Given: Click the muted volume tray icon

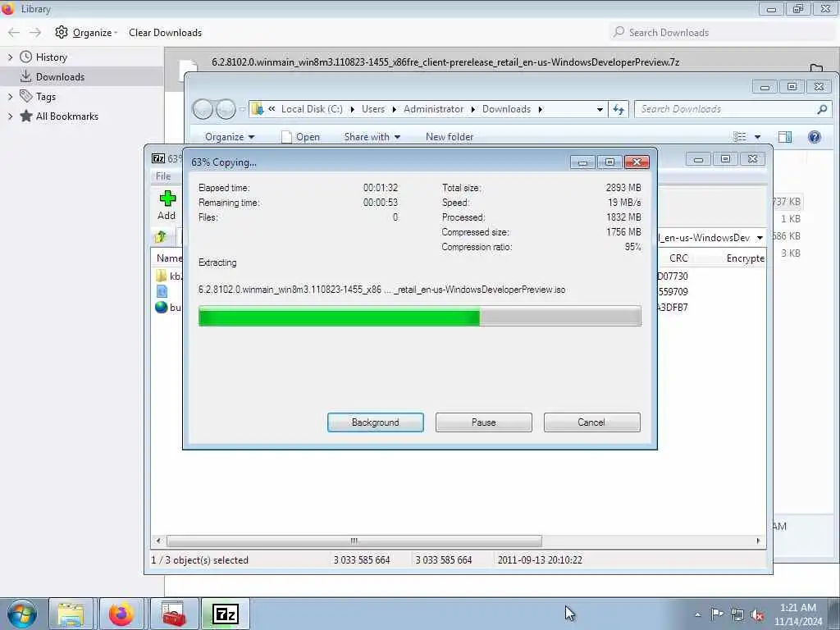Looking at the screenshot, I should [x=757, y=615].
